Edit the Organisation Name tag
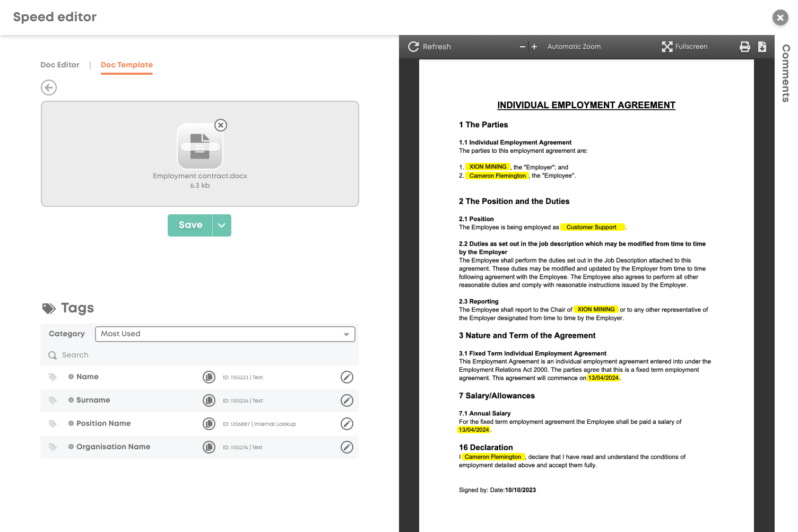The image size is (798, 532). click(346, 447)
